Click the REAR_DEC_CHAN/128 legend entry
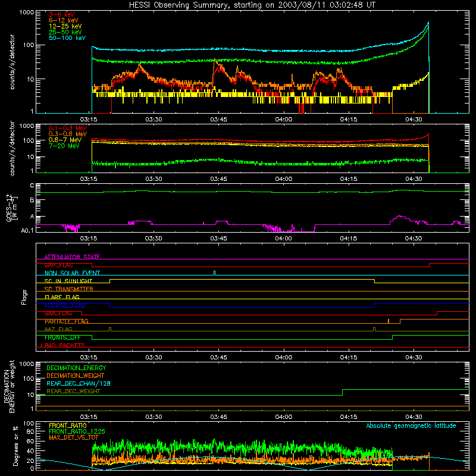 (79, 383)
